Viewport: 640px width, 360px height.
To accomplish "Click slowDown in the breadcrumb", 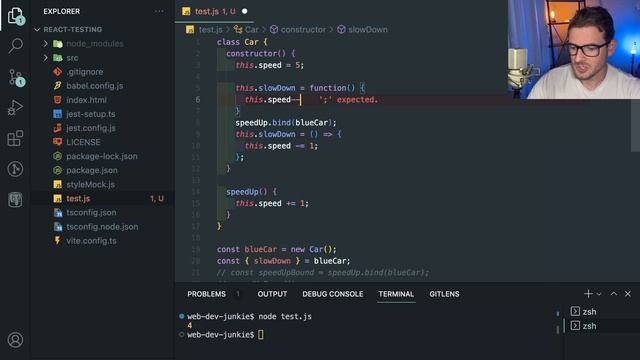I will tap(368, 29).
